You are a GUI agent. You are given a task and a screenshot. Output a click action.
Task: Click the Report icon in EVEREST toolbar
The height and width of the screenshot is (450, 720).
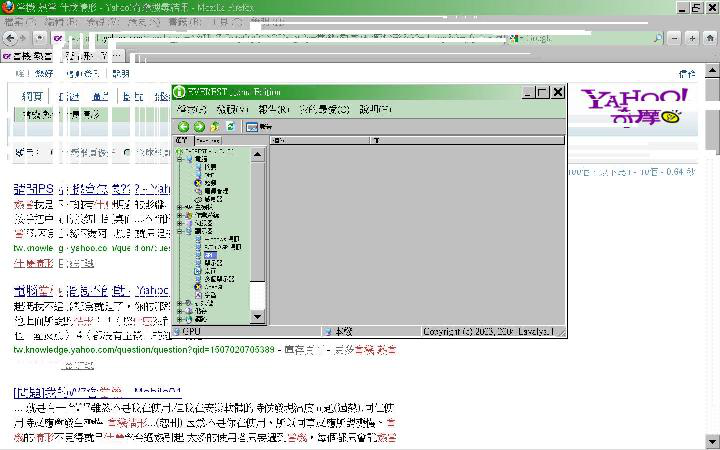click(x=252, y=127)
